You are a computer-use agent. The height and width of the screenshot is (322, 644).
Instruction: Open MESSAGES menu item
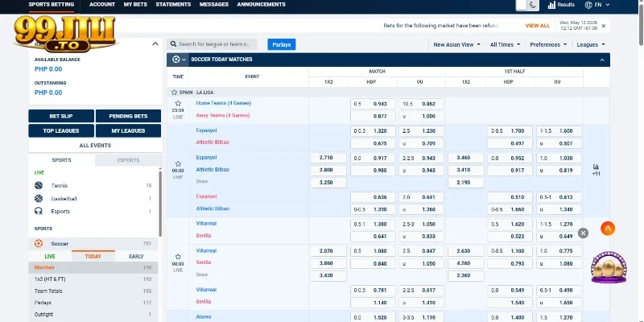213,5
